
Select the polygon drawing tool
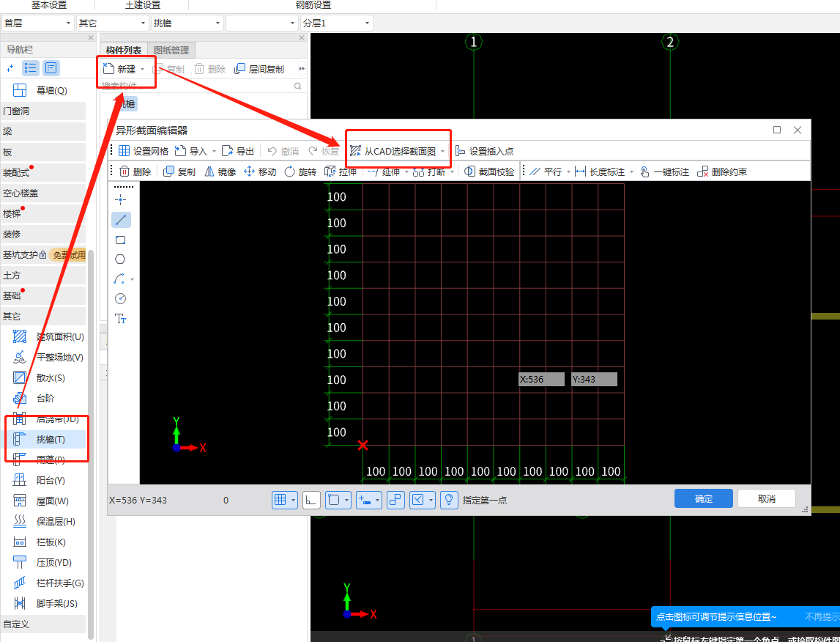point(121,259)
